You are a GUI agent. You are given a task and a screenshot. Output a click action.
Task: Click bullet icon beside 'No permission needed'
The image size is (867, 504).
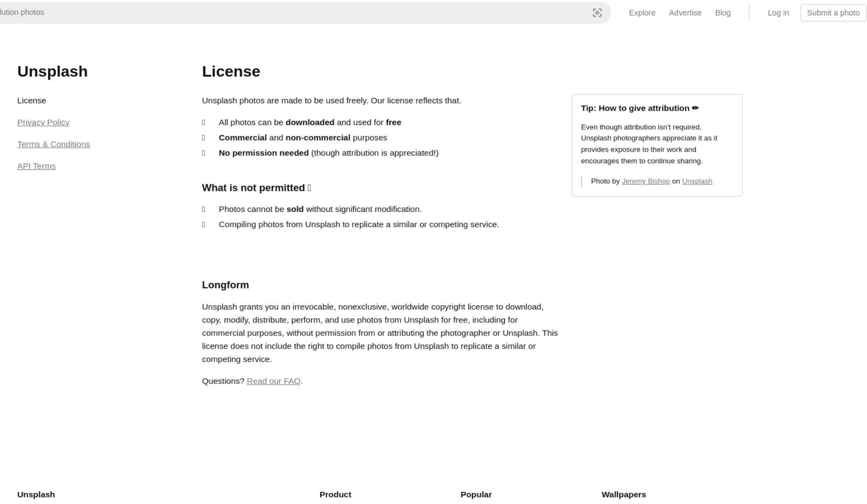coord(203,153)
